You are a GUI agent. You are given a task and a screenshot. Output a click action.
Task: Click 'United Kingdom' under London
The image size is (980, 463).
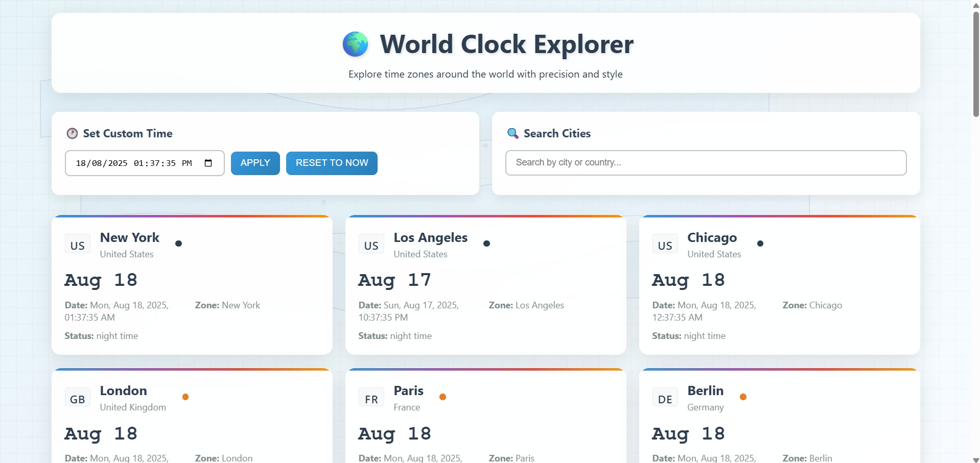click(x=133, y=407)
